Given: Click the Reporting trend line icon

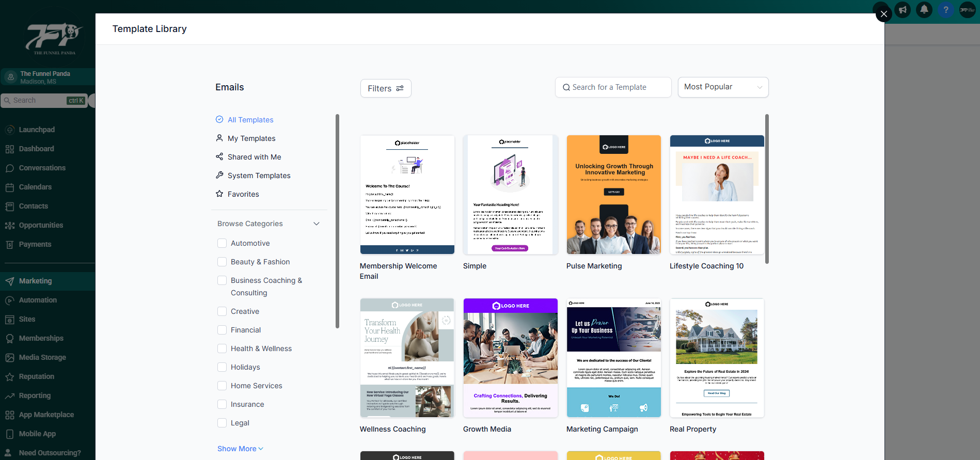Looking at the screenshot, I should [x=10, y=395].
